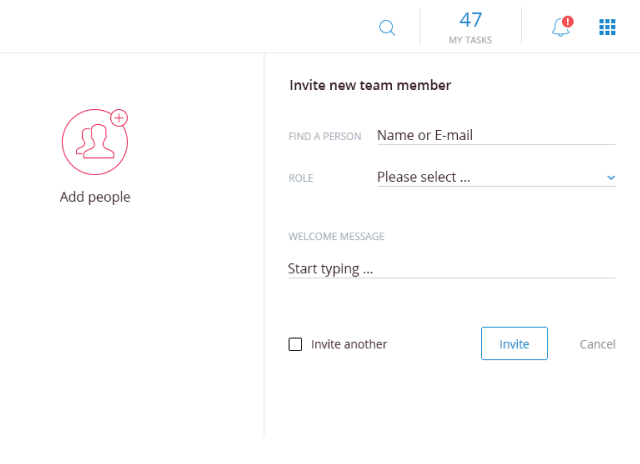
Task: Click the "Start typing ..." welcome message field
Action: [450, 268]
